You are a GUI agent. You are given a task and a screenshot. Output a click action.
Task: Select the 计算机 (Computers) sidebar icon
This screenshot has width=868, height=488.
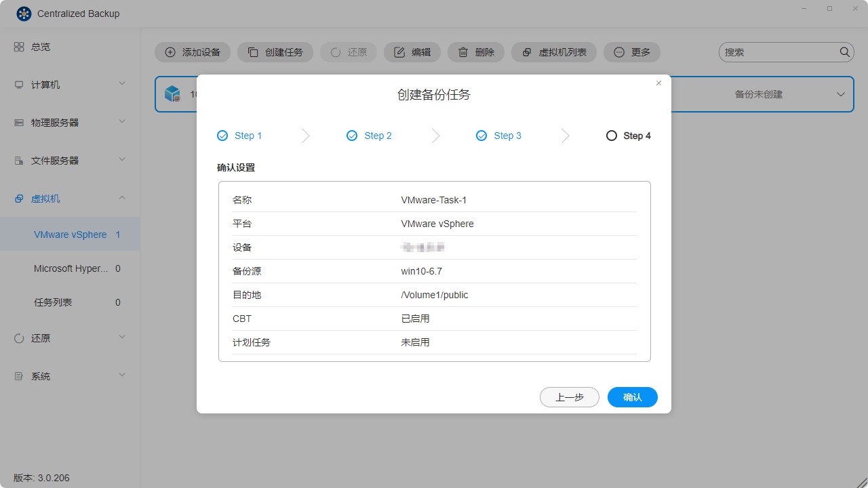[20, 84]
